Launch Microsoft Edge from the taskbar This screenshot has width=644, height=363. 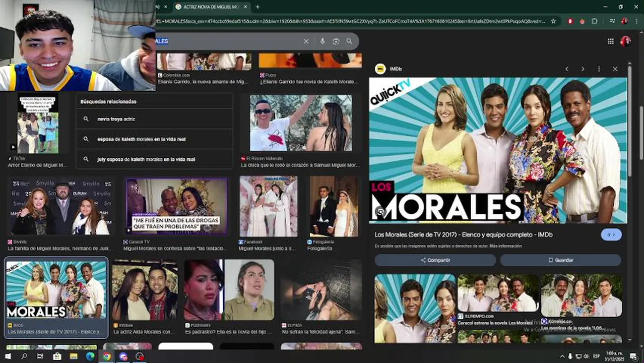[90, 356]
